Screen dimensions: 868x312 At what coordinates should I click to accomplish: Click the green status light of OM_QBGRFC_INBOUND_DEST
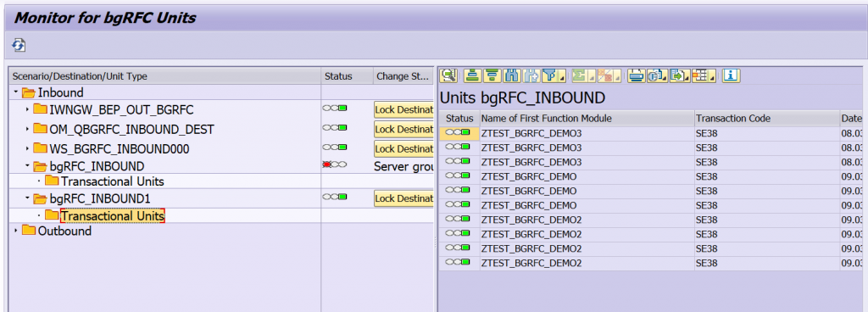(x=342, y=128)
